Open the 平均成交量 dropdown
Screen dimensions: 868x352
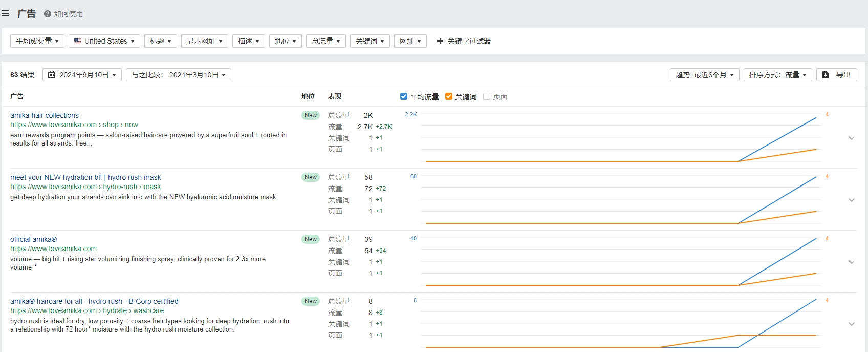click(37, 41)
